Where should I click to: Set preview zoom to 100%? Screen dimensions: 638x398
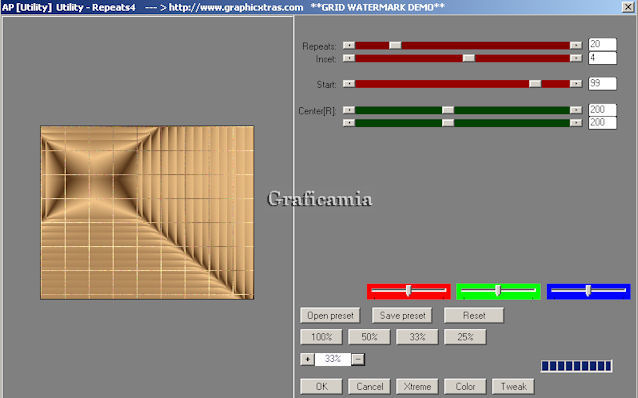pos(321,337)
